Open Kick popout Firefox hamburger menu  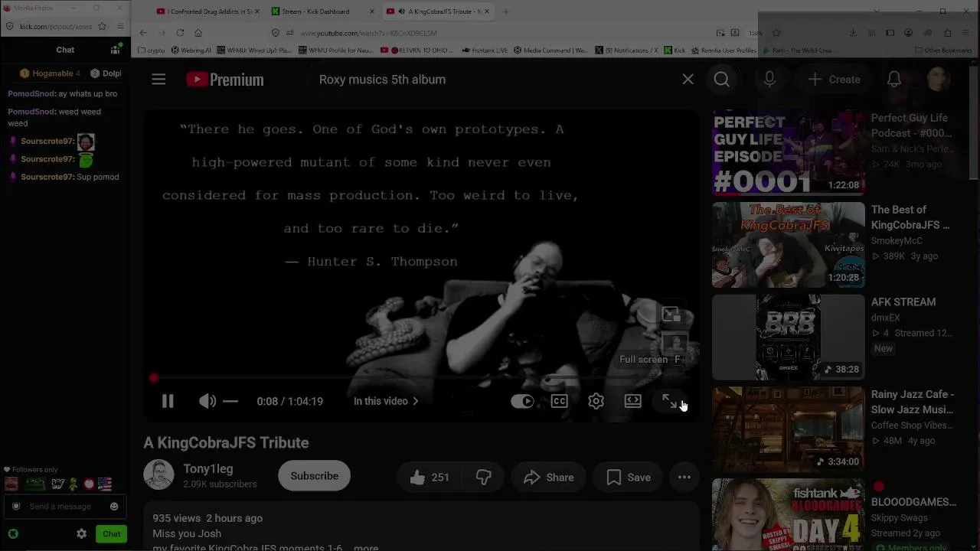pyautogui.click(x=120, y=27)
